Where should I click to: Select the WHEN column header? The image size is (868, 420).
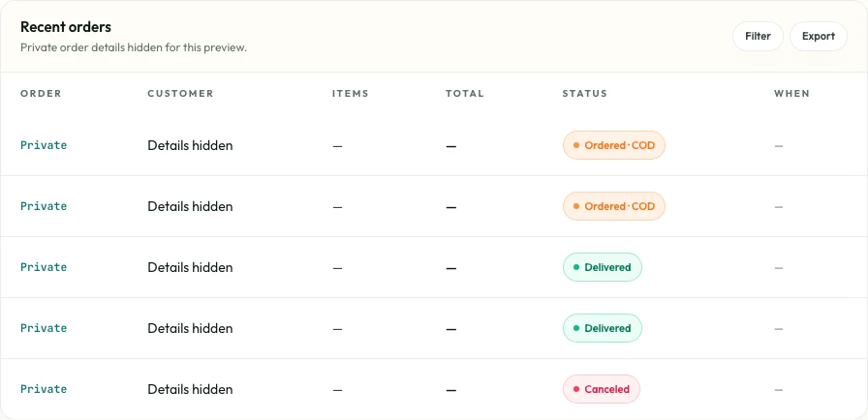[791, 94]
